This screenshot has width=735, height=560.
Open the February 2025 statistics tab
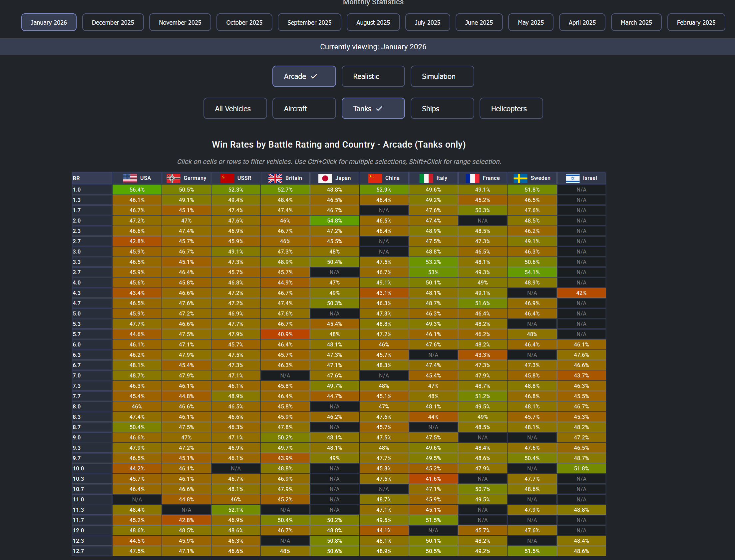[696, 22]
